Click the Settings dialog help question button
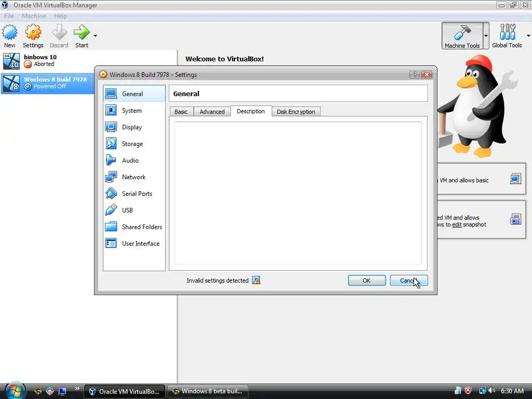The height and width of the screenshot is (399, 532). click(415, 75)
